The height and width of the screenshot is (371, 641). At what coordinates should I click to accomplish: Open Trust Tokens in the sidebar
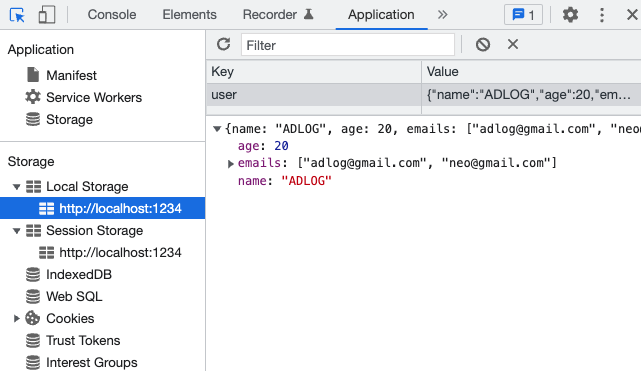(83, 340)
